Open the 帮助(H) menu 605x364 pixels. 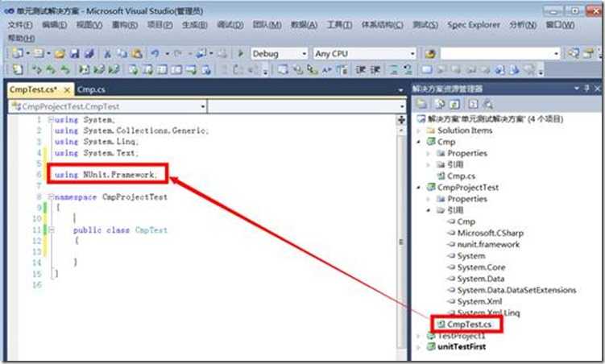[21, 38]
